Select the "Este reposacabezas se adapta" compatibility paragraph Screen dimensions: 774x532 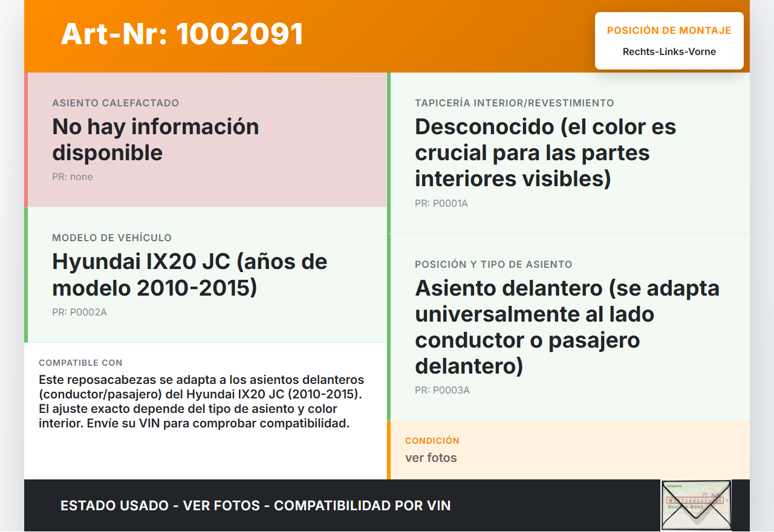coord(201,401)
